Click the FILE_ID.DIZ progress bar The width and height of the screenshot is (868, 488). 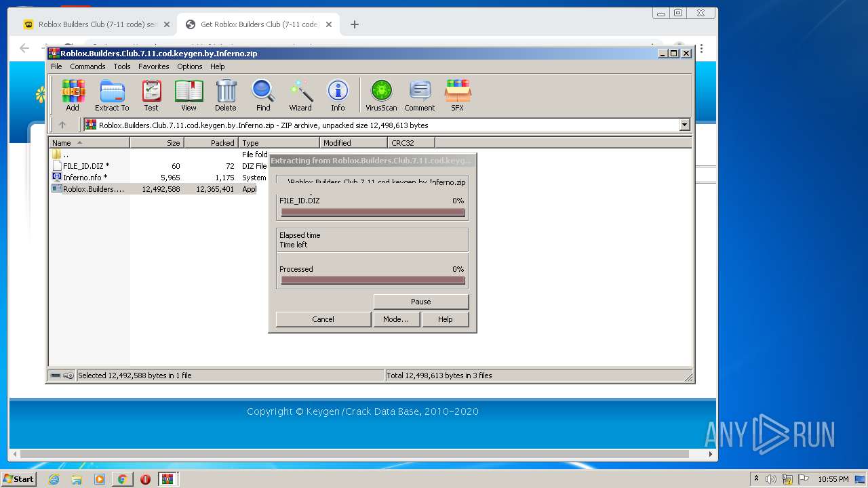pos(373,212)
